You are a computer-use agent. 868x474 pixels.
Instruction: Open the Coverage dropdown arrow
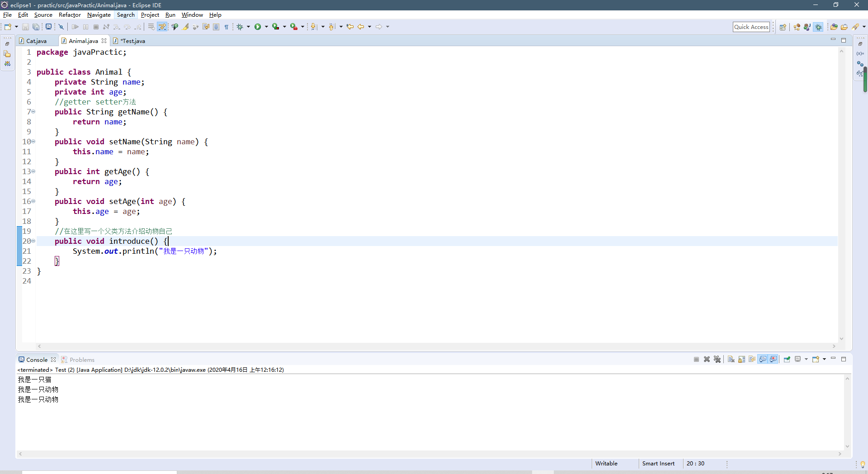coord(284,27)
